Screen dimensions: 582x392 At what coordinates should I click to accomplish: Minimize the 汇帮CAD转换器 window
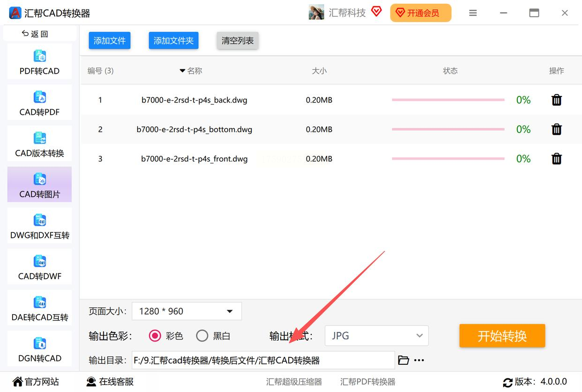(x=503, y=13)
